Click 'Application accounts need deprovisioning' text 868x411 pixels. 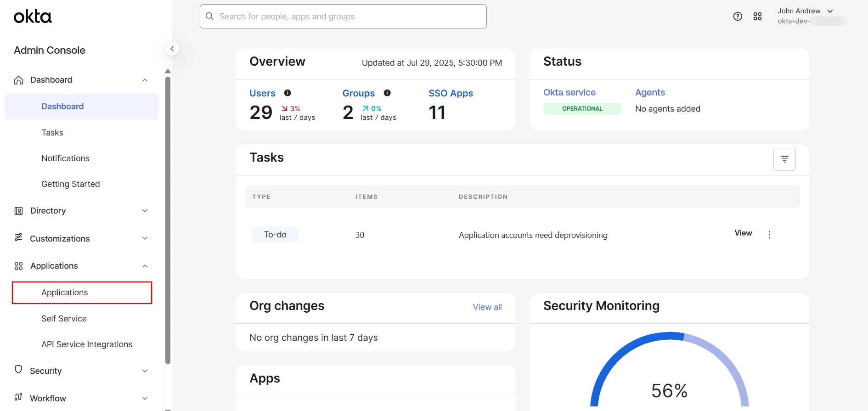(x=533, y=235)
